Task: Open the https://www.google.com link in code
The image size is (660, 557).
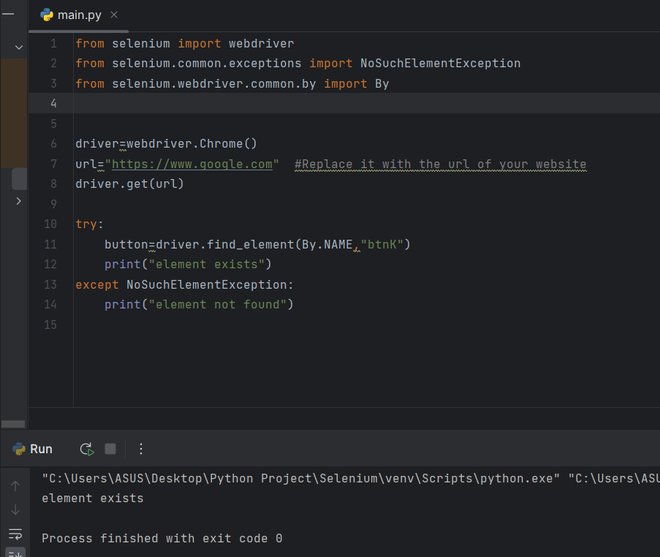Action: click(x=191, y=164)
